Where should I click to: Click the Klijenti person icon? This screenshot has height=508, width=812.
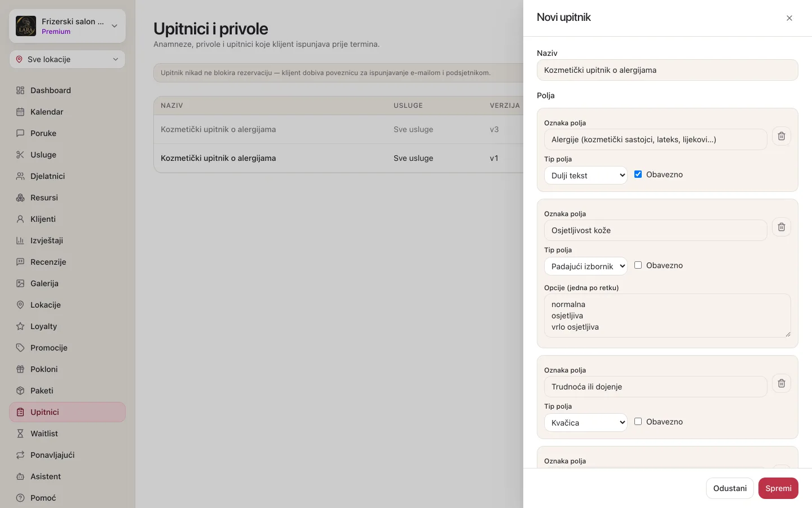point(20,219)
